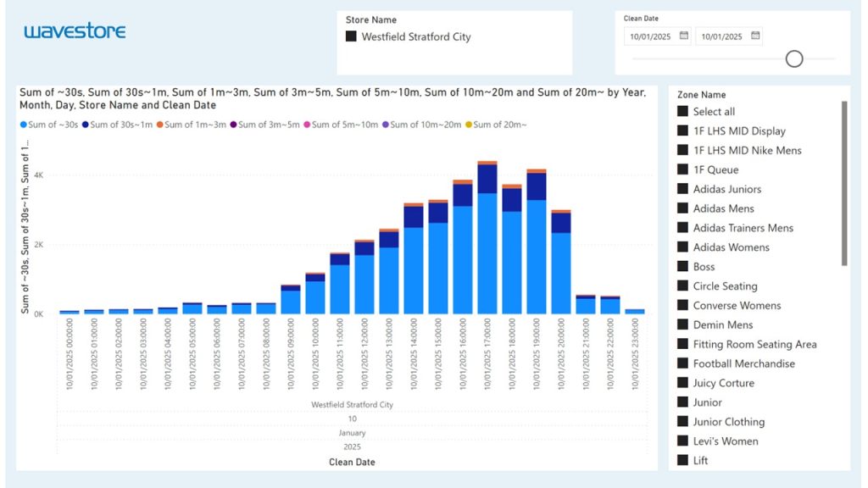Viewport: 868px width, 488px height.
Task: Check the Westfield Stratford City store checkbox
Action: [x=351, y=36]
